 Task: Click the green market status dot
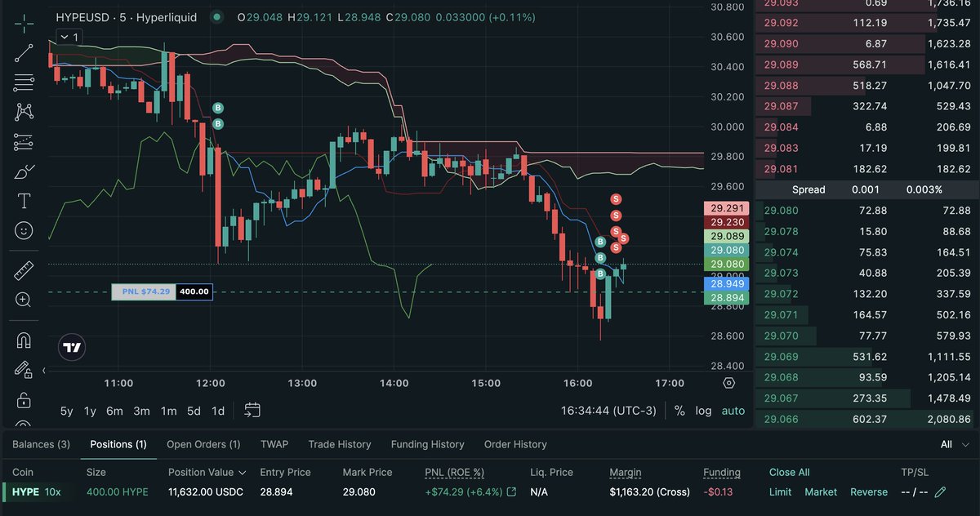216,16
